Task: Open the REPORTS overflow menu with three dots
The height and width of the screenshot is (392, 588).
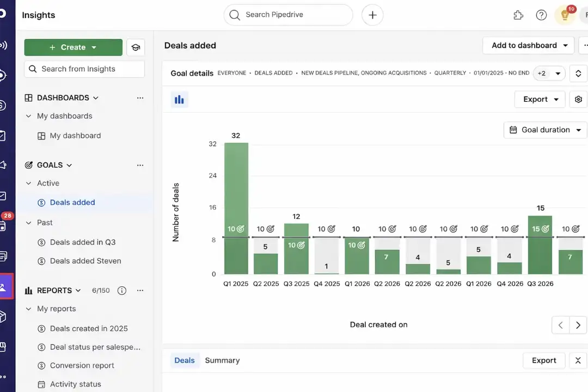Action: 140,290
